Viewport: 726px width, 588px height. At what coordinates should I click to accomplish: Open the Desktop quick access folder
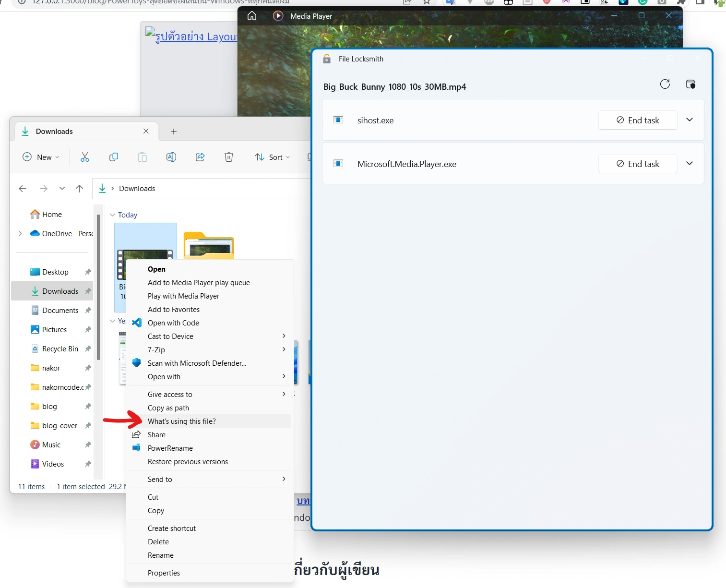52,272
